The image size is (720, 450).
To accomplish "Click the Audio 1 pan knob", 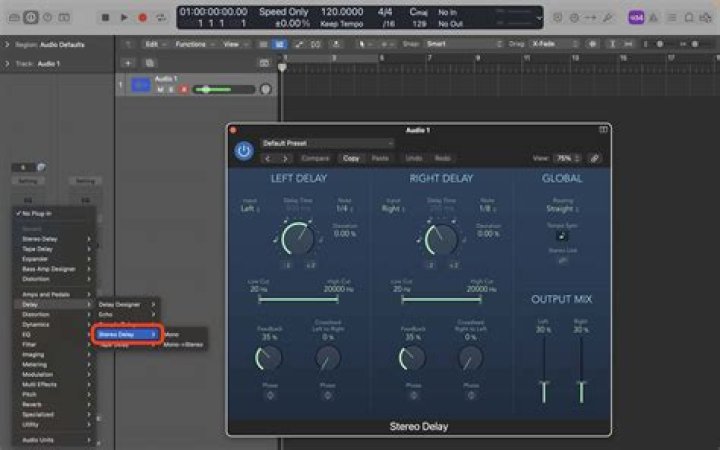I will [x=266, y=89].
